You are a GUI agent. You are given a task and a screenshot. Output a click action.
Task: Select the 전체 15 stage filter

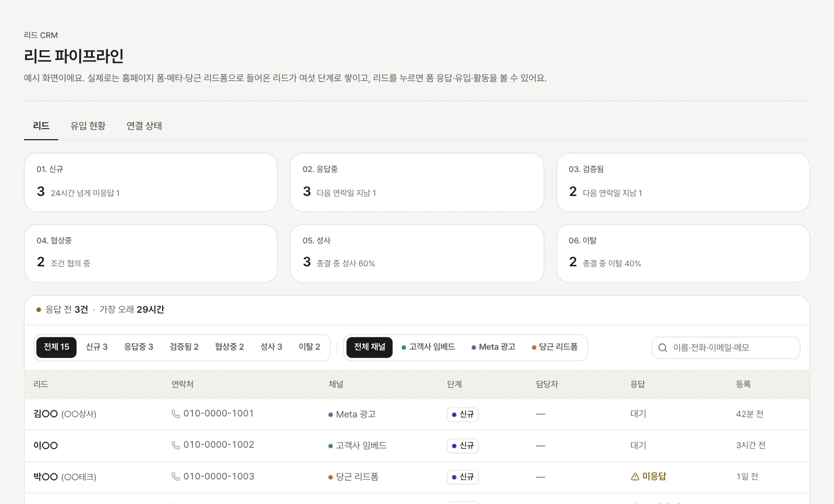(x=56, y=347)
